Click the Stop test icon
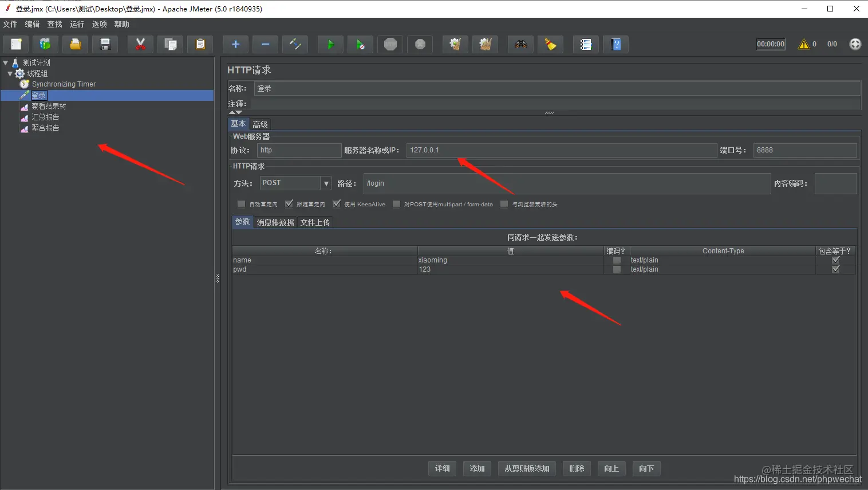Screen dimensions: 868x490 [390, 44]
